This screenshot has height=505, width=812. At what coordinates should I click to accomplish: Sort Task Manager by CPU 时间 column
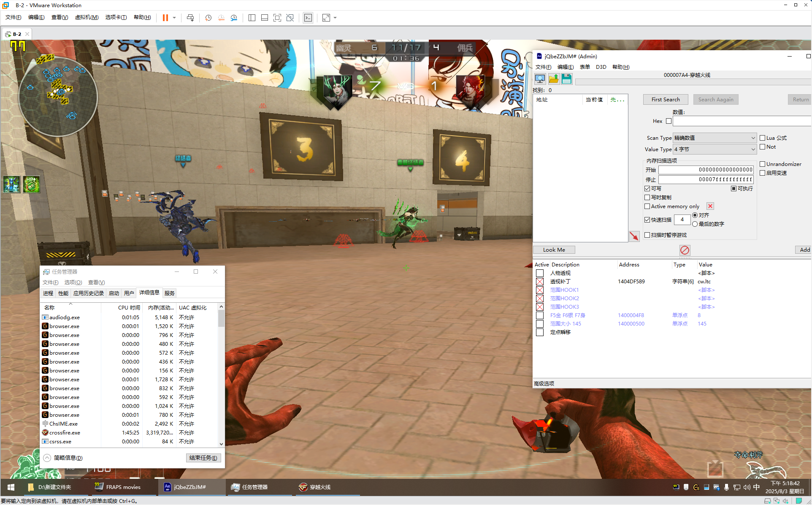pos(129,308)
